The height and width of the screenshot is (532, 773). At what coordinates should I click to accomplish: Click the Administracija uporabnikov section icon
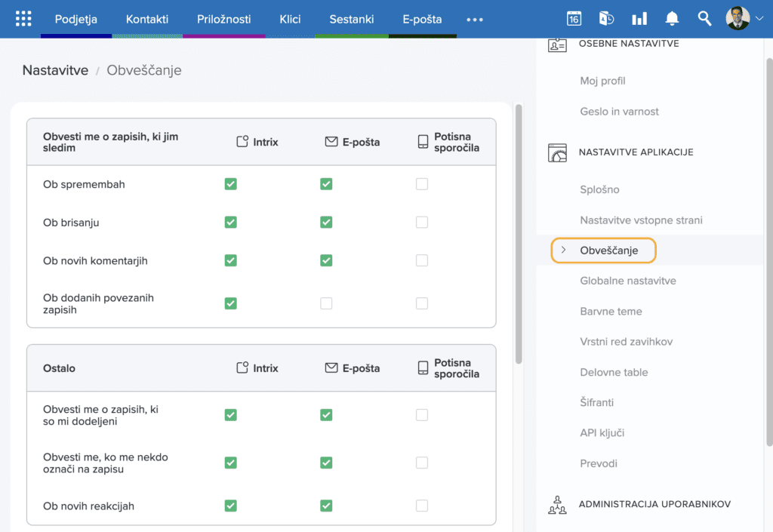pyautogui.click(x=557, y=504)
